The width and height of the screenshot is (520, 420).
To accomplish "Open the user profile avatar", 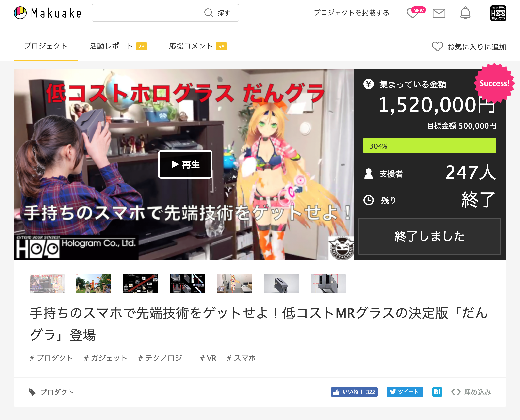I will coord(498,13).
